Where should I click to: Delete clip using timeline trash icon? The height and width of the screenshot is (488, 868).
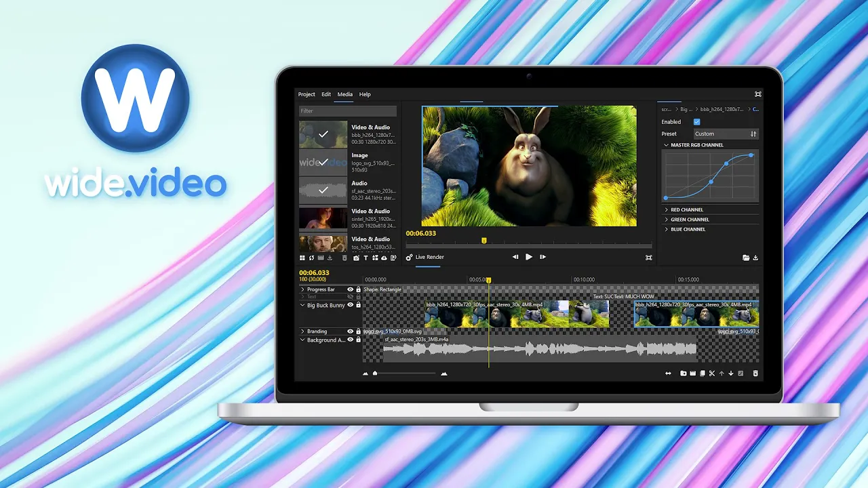coord(755,373)
